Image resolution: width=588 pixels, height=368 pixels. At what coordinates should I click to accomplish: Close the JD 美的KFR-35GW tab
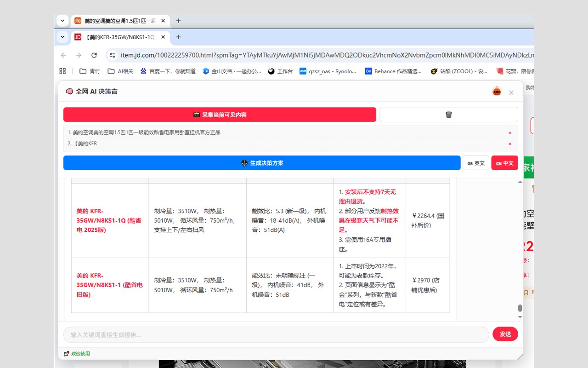tap(163, 37)
